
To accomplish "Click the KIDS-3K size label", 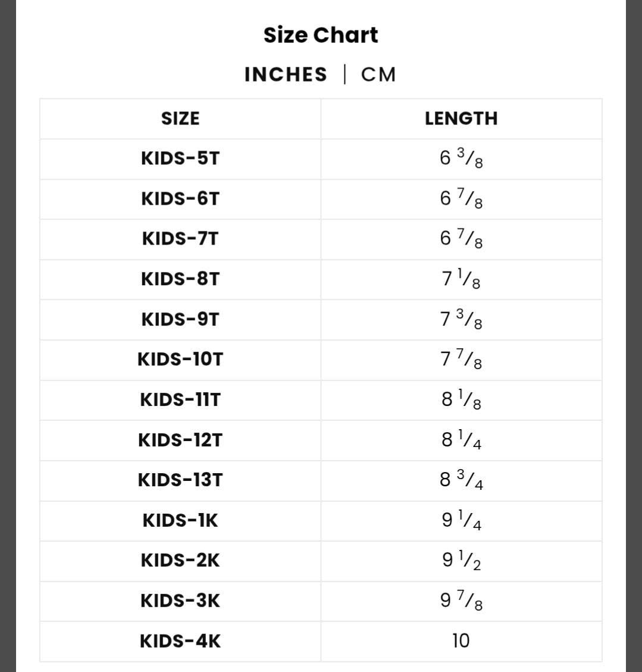I will click(x=180, y=601).
